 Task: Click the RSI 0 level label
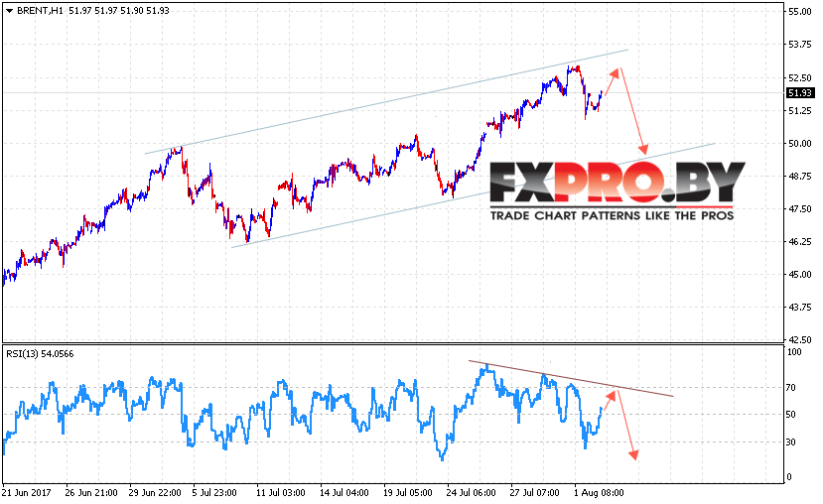point(789,478)
